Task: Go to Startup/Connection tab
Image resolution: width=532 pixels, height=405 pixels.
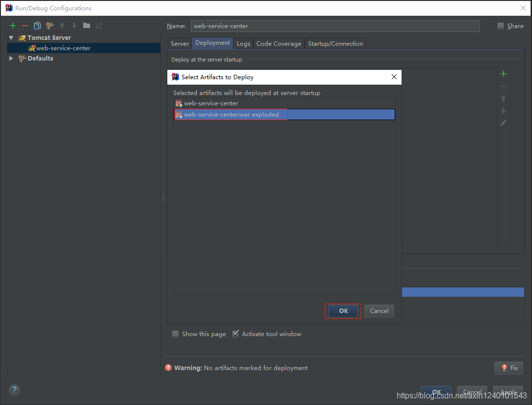Action: tap(336, 43)
